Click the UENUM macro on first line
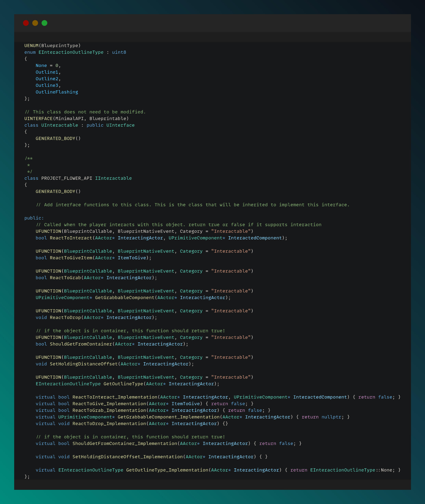 (31, 45)
